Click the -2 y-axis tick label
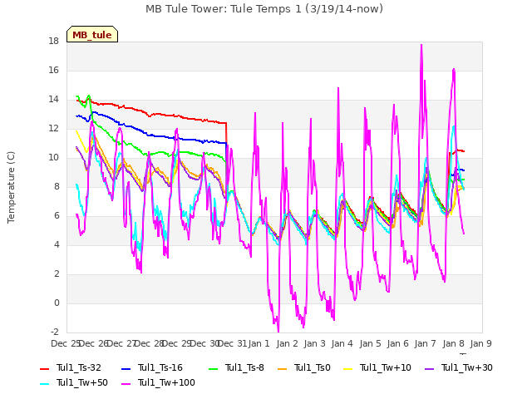The width and height of the screenshot is (532, 399). (53, 332)
